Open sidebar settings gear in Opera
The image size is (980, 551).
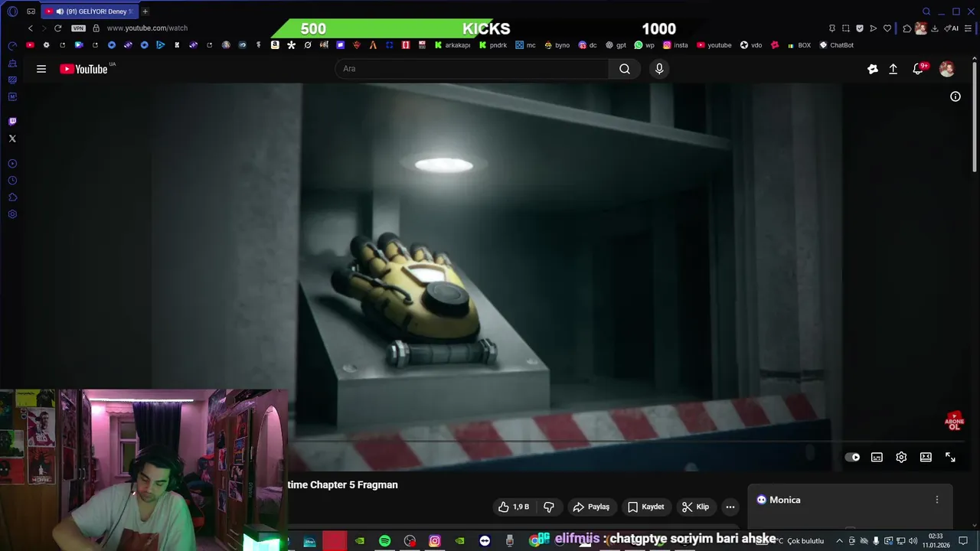point(12,214)
